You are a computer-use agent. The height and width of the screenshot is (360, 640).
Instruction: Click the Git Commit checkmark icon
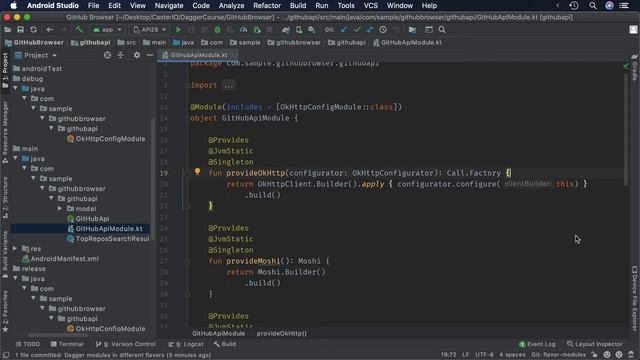tap(357, 30)
